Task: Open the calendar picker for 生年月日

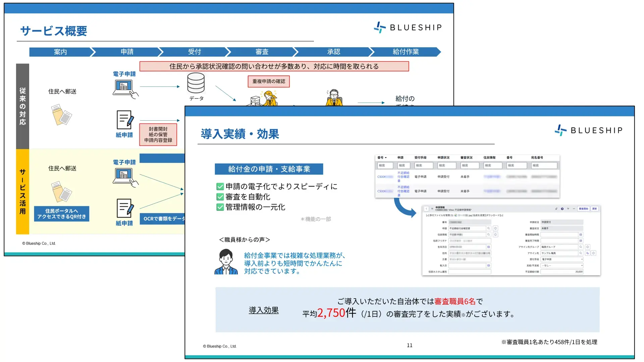Action: coord(488,247)
